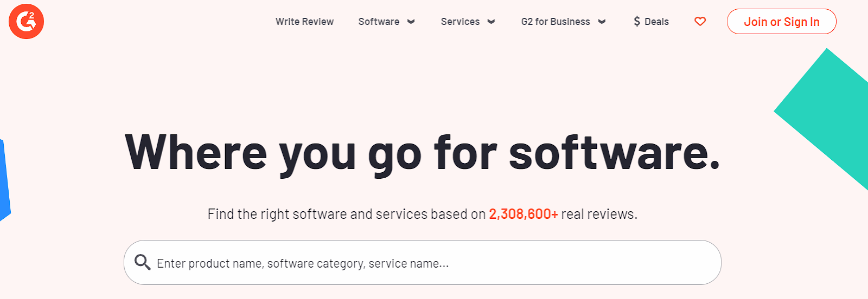Screen dimensions: 868x299
Task: Select the Software menu label
Action: coord(379,22)
